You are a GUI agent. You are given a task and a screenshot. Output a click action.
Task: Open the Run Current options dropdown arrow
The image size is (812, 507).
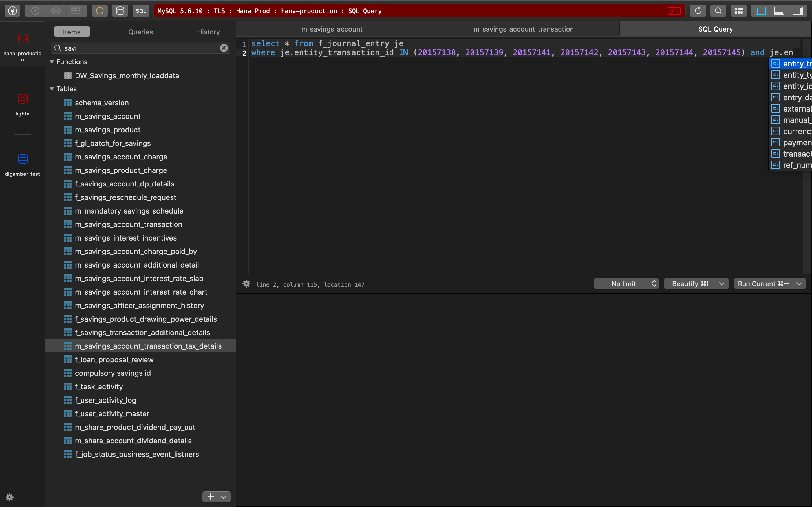(798, 283)
